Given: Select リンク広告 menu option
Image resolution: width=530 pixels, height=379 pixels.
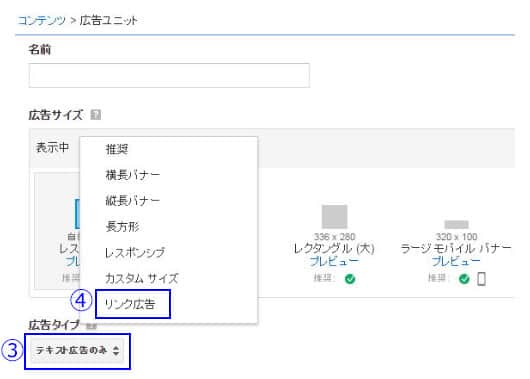Looking at the screenshot, I should [130, 304].
